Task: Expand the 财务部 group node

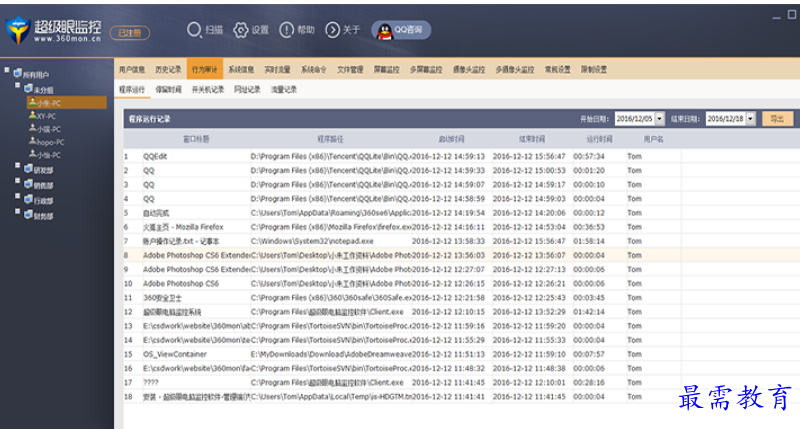Action: [18, 211]
